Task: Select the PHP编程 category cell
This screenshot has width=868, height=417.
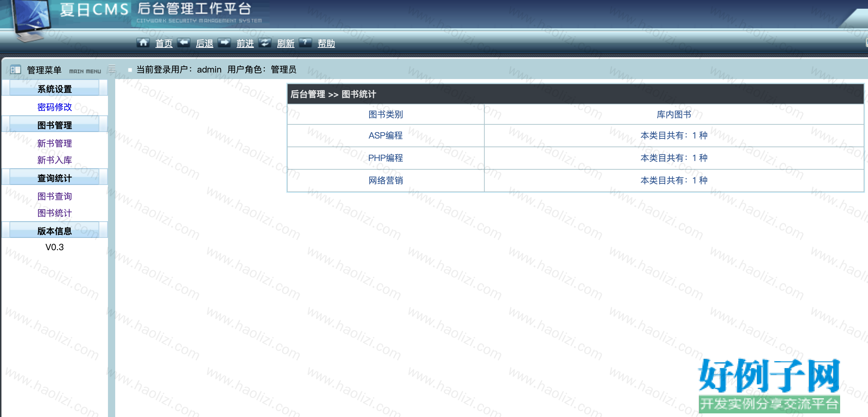Action: pyautogui.click(x=386, y=158)
